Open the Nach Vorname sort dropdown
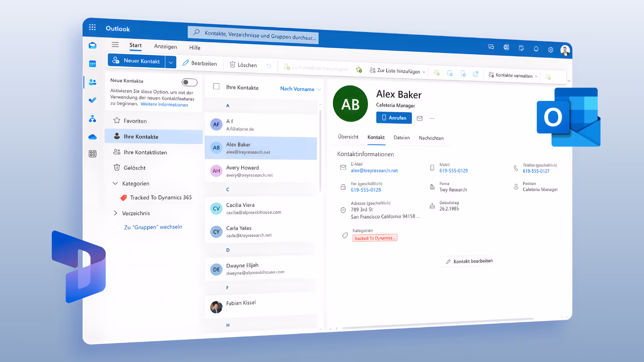 (301, 89)
